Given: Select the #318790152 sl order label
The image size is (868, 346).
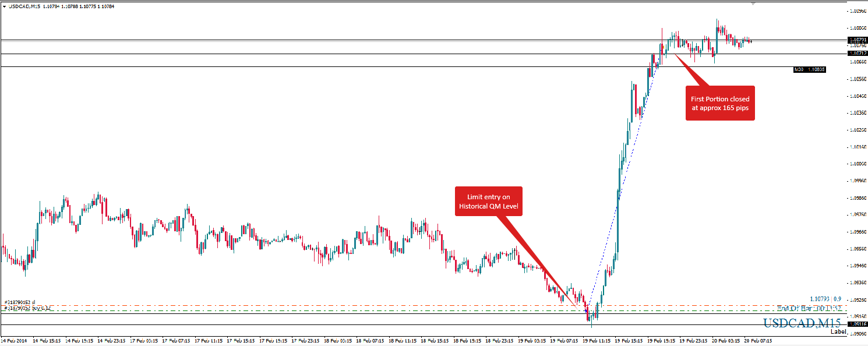Looking at the screenshot, I should coord(20,302).
